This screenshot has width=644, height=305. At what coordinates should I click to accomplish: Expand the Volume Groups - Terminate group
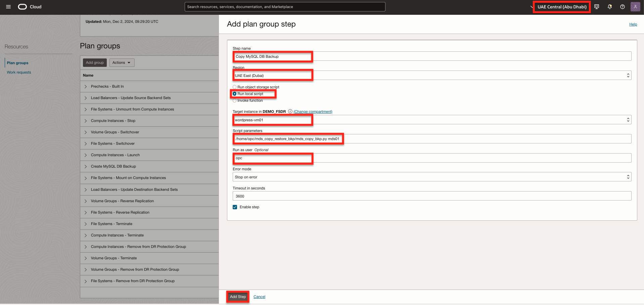pyautogui.click(x=86, y=258)
